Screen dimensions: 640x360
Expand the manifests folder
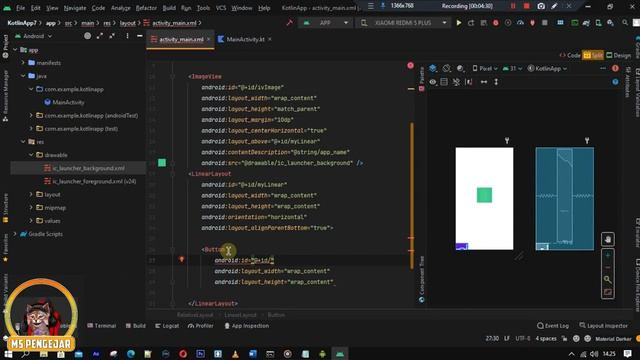[x=23, y=63]
